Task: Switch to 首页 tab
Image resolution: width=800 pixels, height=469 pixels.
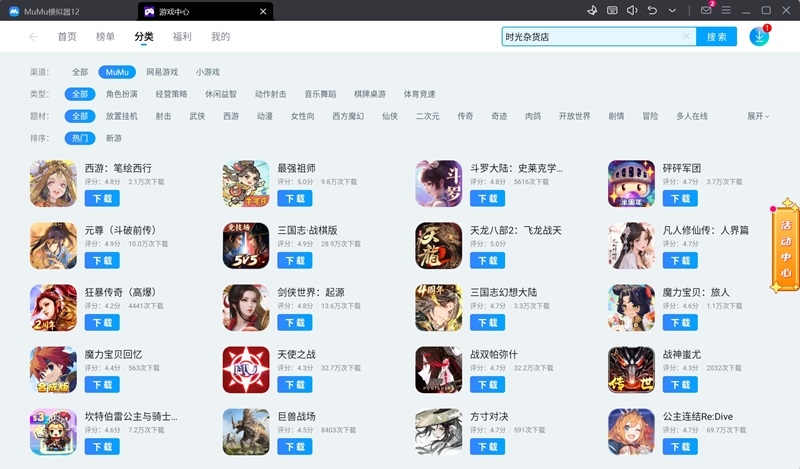Action: pyautogui.click(x=67, y=37)
